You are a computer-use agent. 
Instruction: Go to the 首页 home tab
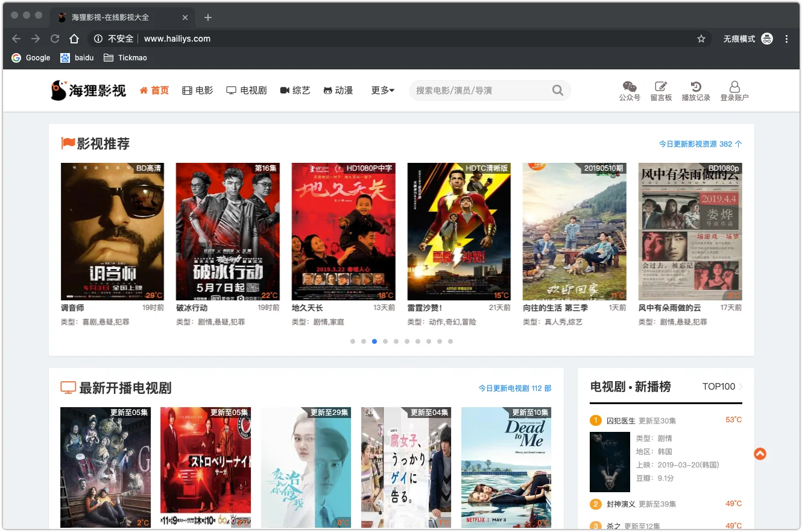(x=154, y=90)
